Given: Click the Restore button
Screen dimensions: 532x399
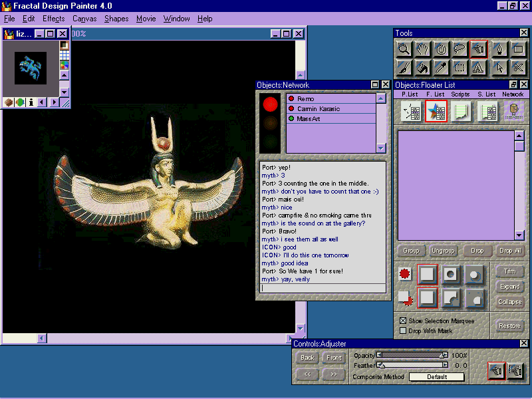Looking at the screenshot, I should point(509,326).
